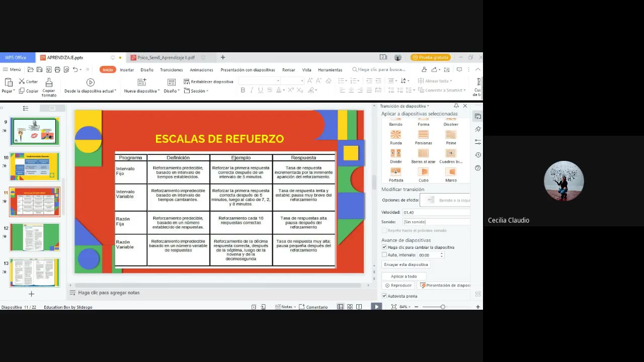Adjust the zoom slider handle

pos(443,307)
